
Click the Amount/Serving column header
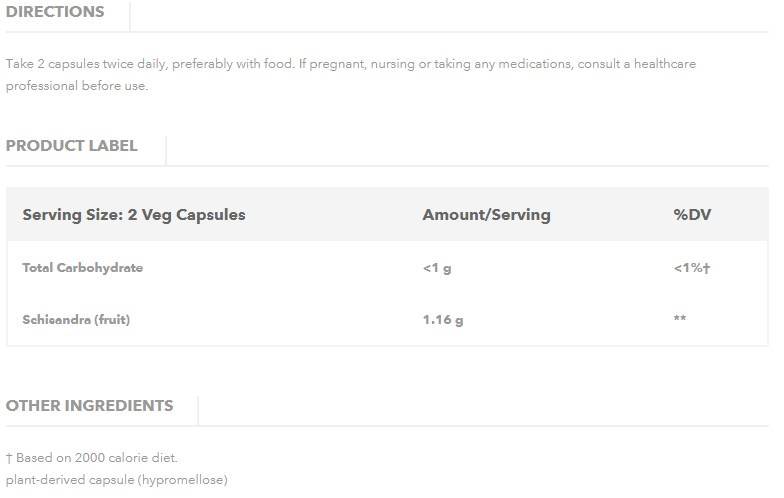coord(486,214)
